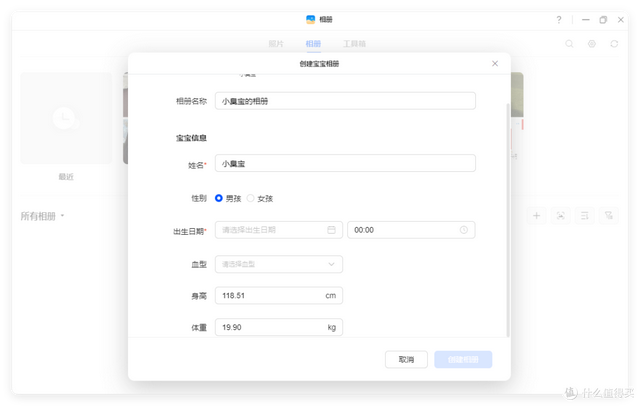The height and width of the screenshot is (406, 640).
Task: Click the 取消 button
Action: tap(406, 359)
